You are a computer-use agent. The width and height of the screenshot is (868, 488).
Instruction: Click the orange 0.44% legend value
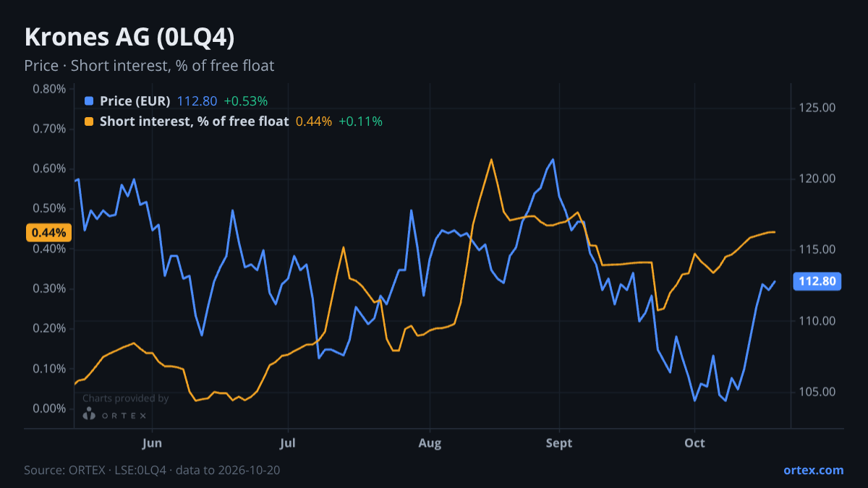point(314,121)
